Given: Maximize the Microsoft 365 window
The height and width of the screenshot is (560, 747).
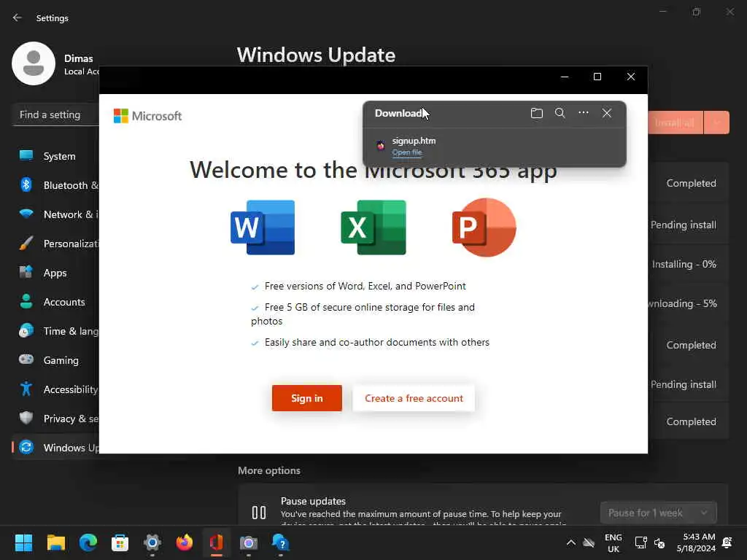Looking at the screenshot, I should click(x=597, y=77).
